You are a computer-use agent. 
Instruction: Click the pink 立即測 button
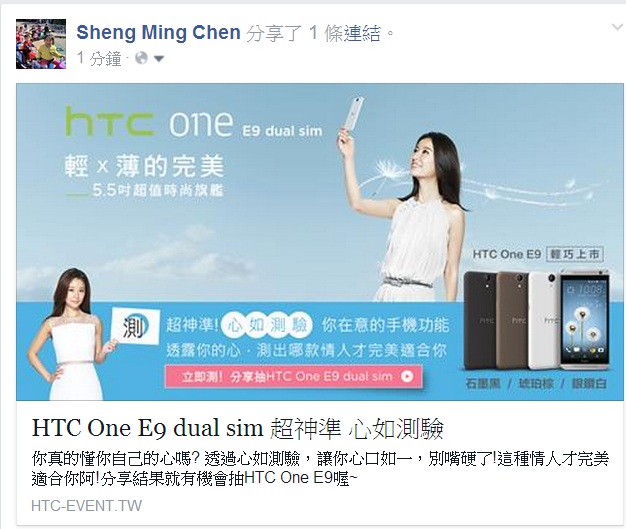click(293, 376)
